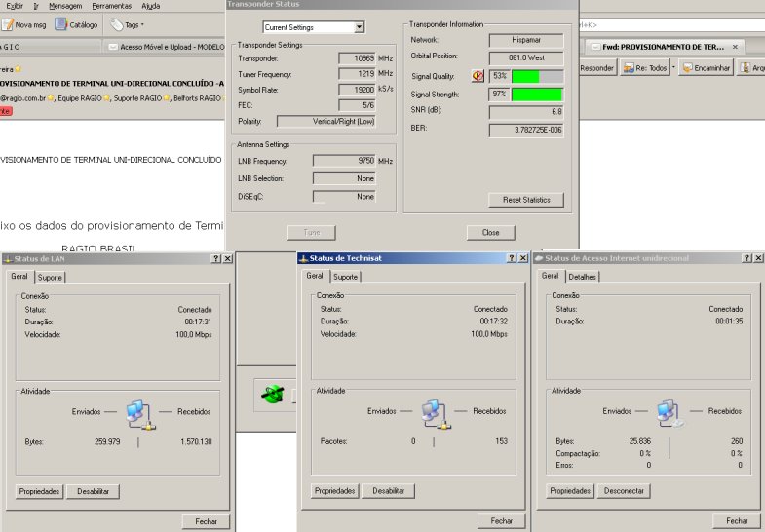Select Suporte tab in Status de Technisat
The image size is (765, 532).
[x=345, y=277]
